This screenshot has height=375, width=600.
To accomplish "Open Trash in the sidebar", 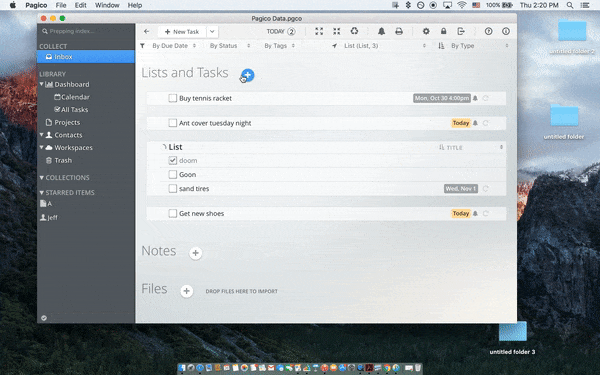I will click(x=59, y=160).
